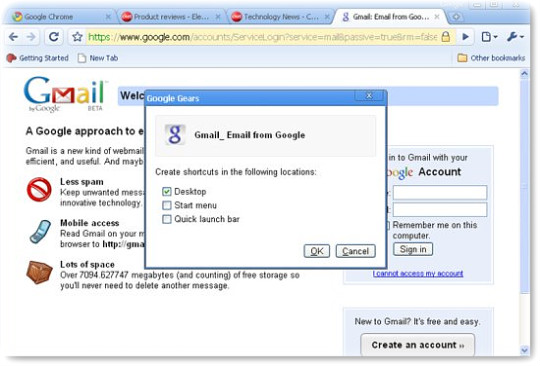Click the Gmail logo
Image resolution: width=540 pixels, height=366 pixels.
[x=65, y=94]
